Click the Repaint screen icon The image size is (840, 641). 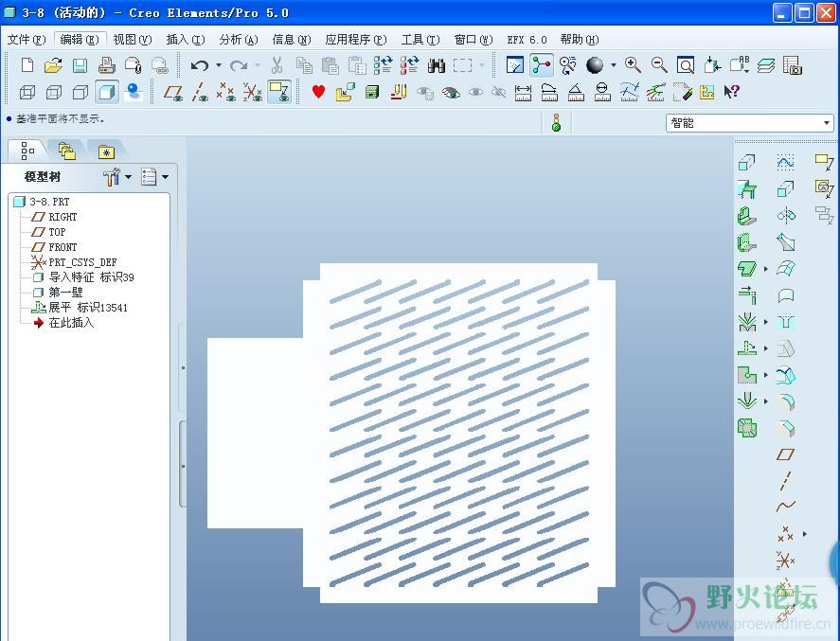515,65
